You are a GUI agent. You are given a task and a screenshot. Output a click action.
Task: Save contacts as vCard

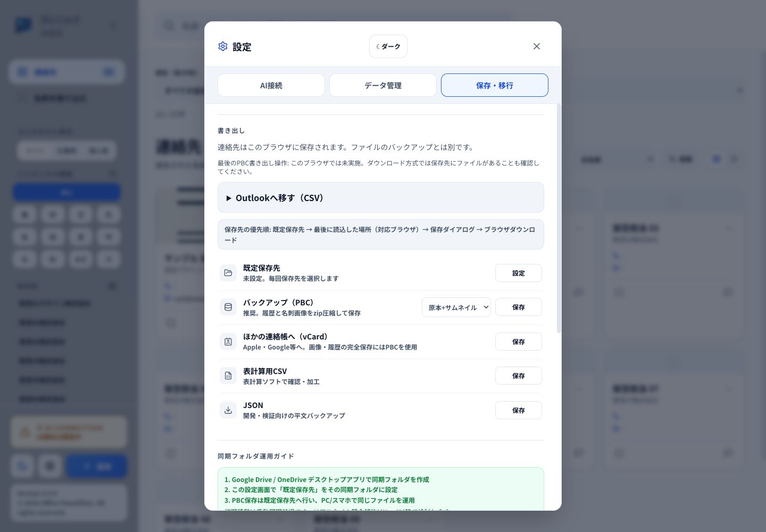(x=519, y=342)
